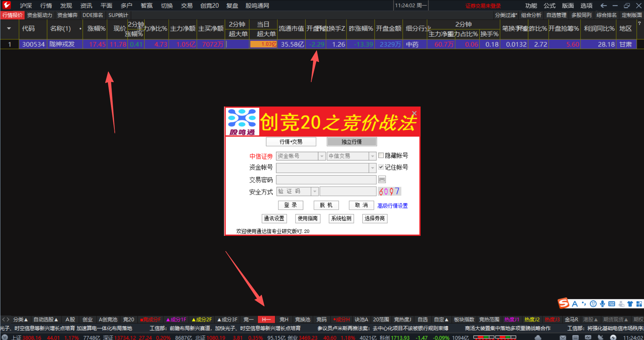Click the satellite dish icon in the status bar

coord(600,337)
